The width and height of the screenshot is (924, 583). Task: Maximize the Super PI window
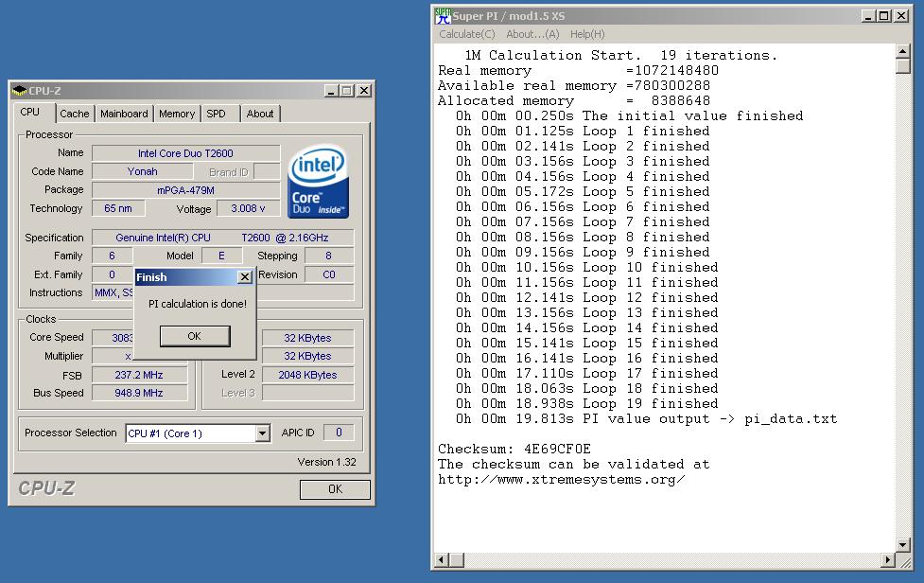(884, 16)
